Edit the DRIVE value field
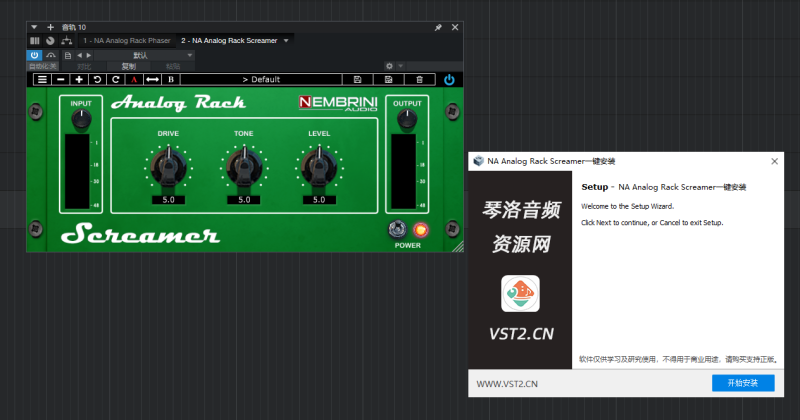 [168, 200]
